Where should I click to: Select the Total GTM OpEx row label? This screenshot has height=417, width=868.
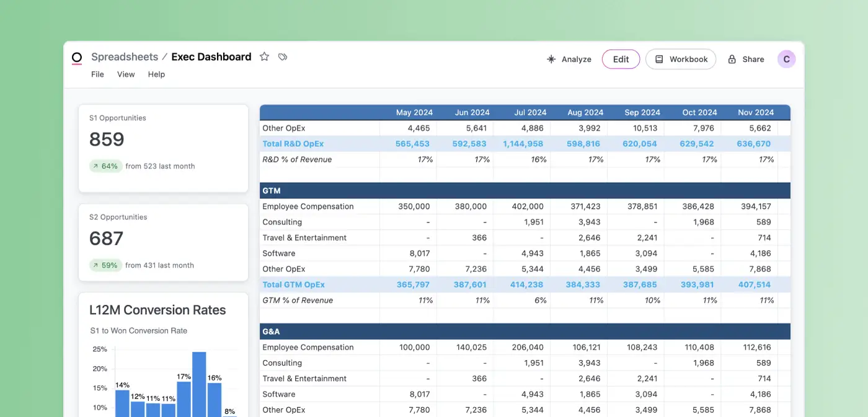[x=293, y=284]
